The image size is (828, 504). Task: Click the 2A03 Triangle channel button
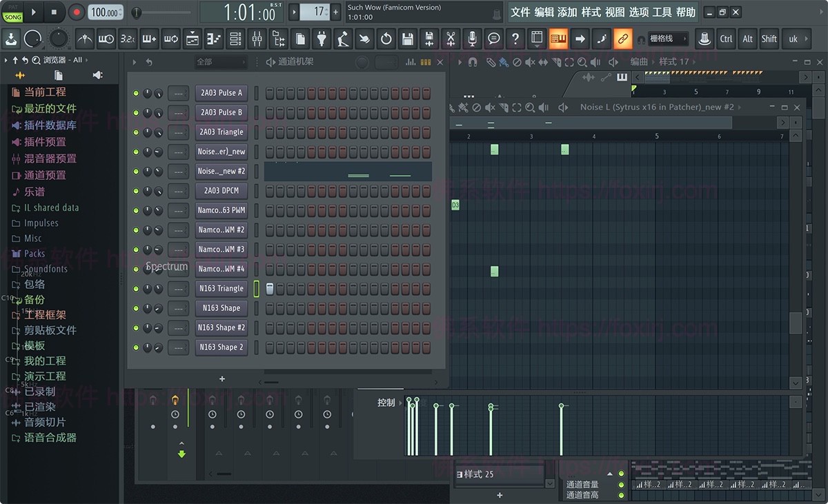click(x=221, y=132)
